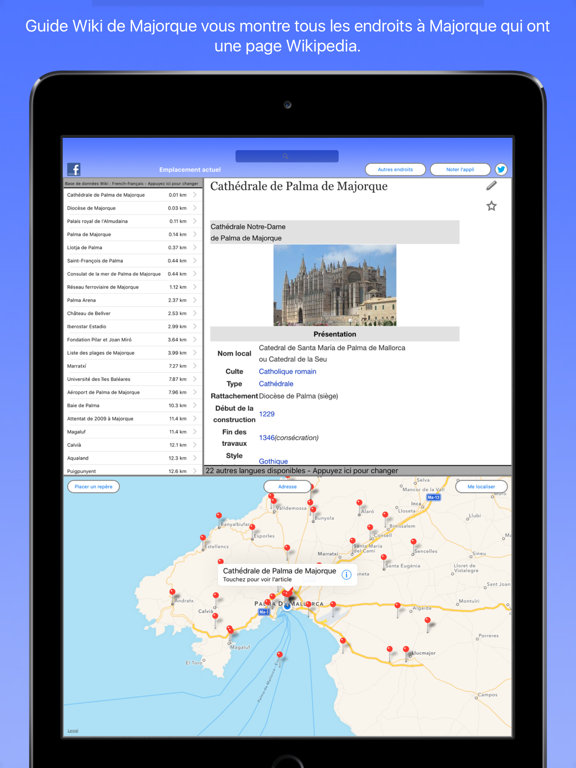Open the Palma de Majorque list row
Image resolution: width=576 pixels, height=768 pixels.
click(x=133, y=235)
